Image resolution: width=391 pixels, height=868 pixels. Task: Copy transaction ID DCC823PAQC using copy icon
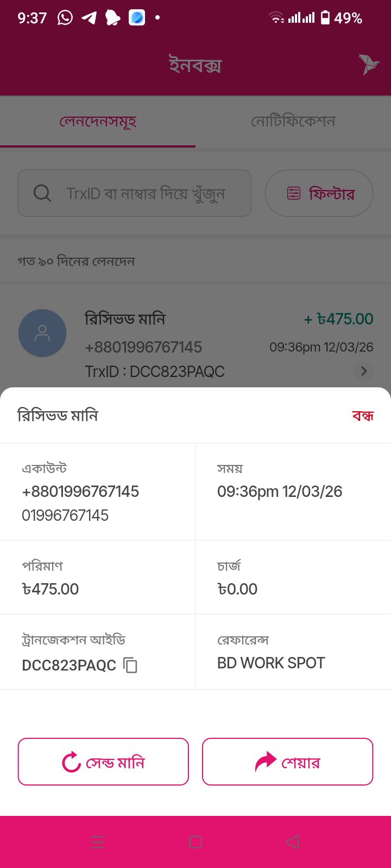[x=130, y=665]
